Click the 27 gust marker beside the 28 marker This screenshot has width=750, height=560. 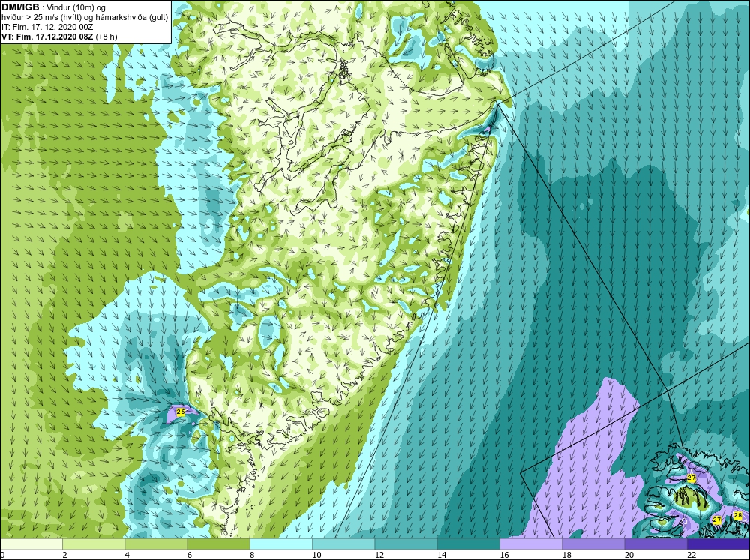[x=716, y=520]
